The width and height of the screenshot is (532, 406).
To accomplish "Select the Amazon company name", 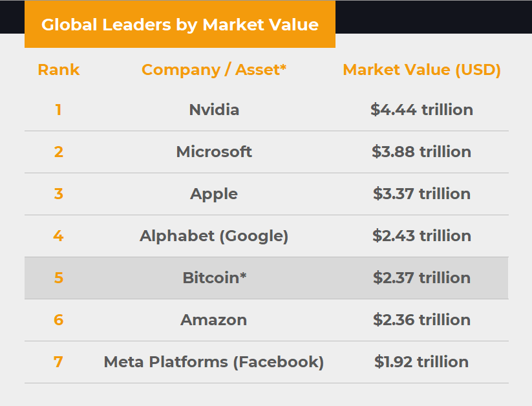I will 214,320.
